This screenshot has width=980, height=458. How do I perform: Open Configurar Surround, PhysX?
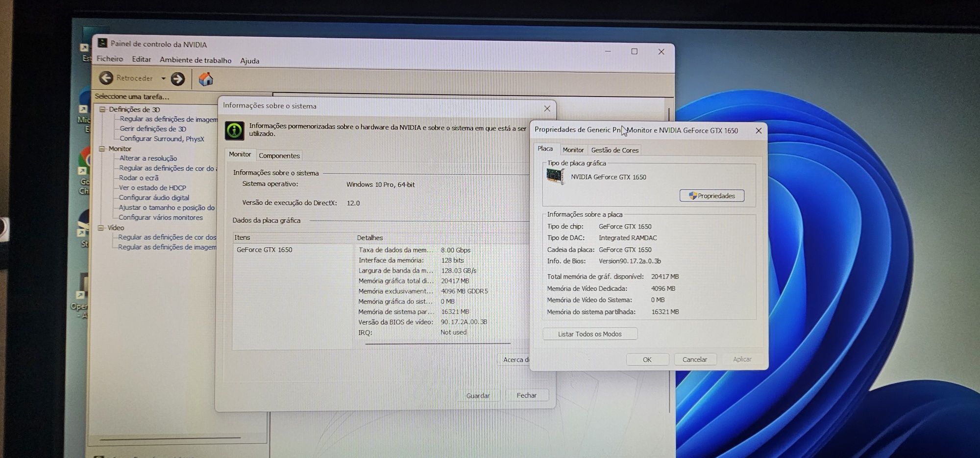tap(162, 139)
